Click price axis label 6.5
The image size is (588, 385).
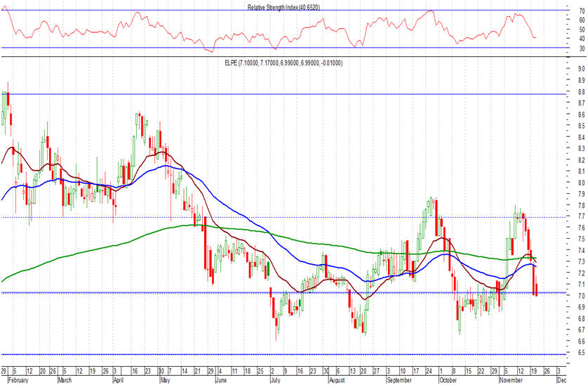(581, 353)
